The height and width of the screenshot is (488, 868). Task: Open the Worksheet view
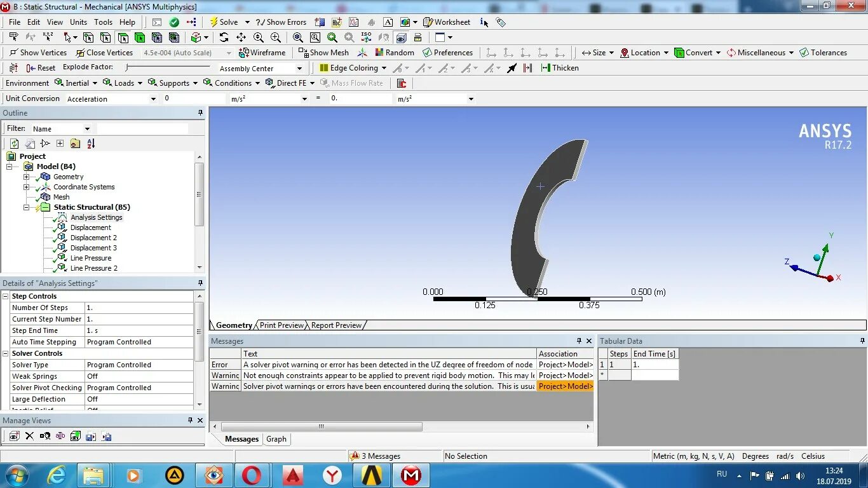pyautogui.click(x=447, y=22)
